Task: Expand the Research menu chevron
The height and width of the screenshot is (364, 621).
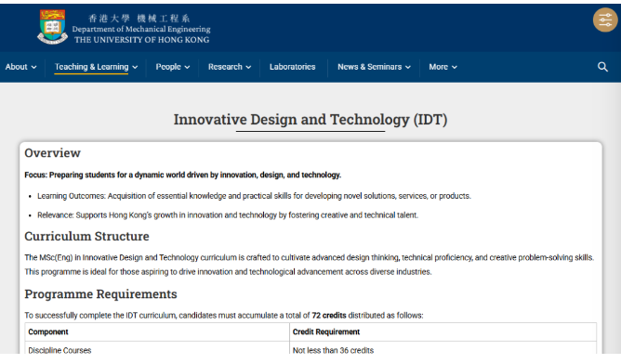Action: [x=248, y=67]
